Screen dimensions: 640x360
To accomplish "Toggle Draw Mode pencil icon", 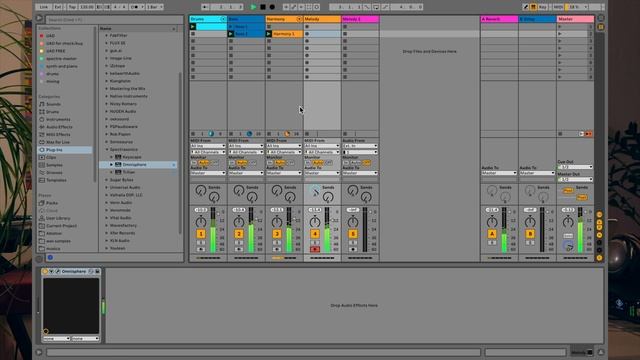I will tap(526, 7).
